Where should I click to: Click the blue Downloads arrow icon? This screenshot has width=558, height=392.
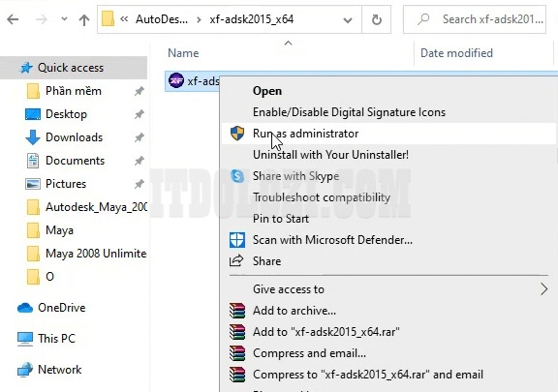33,137
